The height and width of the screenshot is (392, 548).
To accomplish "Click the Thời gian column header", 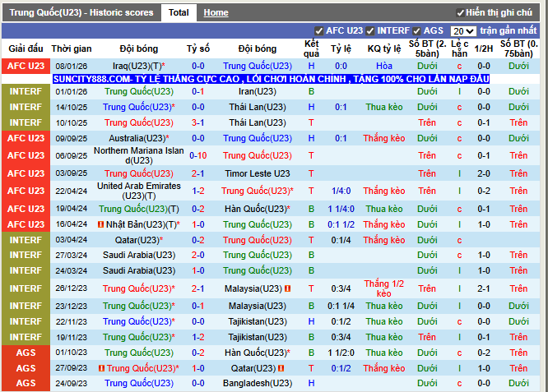I will (72, 48).
